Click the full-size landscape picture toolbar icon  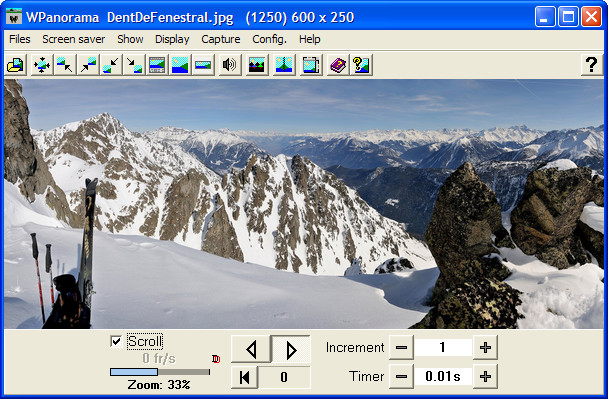[180, 64]
